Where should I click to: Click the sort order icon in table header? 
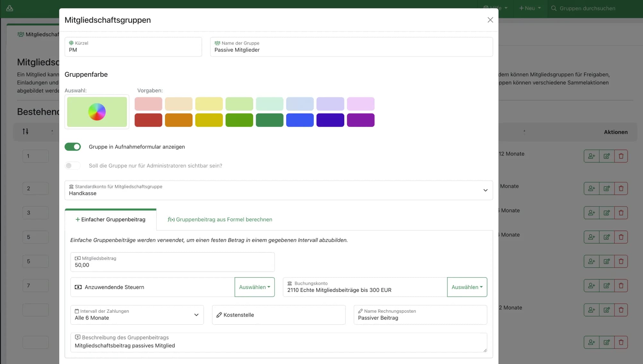[x=25, y=131]
